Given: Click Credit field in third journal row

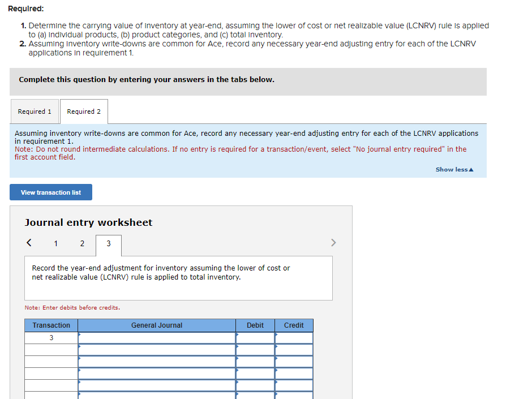Looking at the screenshot, I should click(x=294, y=362).
